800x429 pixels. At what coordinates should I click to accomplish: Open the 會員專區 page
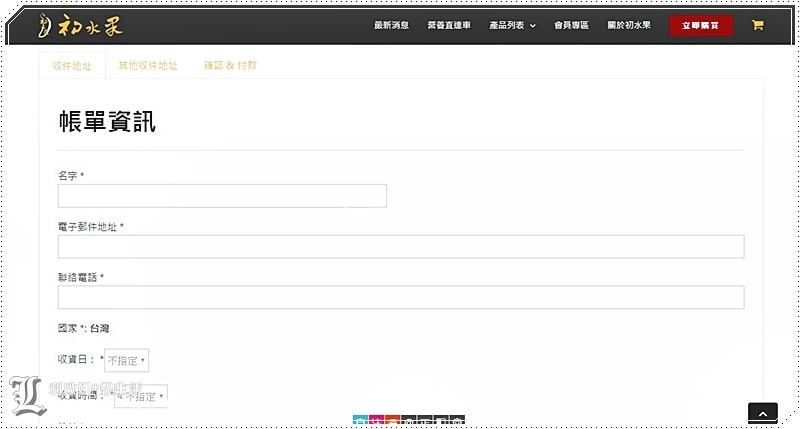click(571, 26)
